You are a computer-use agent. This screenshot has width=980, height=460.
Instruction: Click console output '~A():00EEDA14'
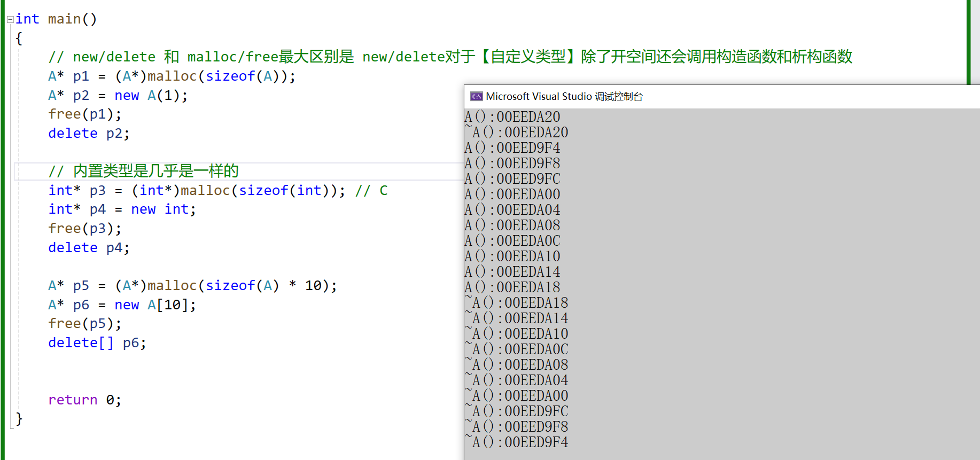pos(516,318)
